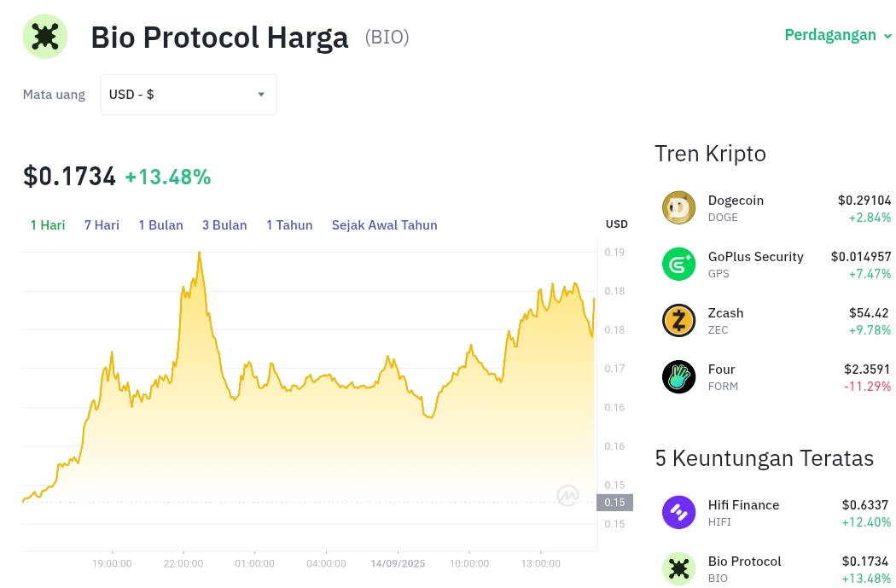Click the Hifi Finance purple icon
Viewport: 896px width, 588px height.
coord(679,512)
